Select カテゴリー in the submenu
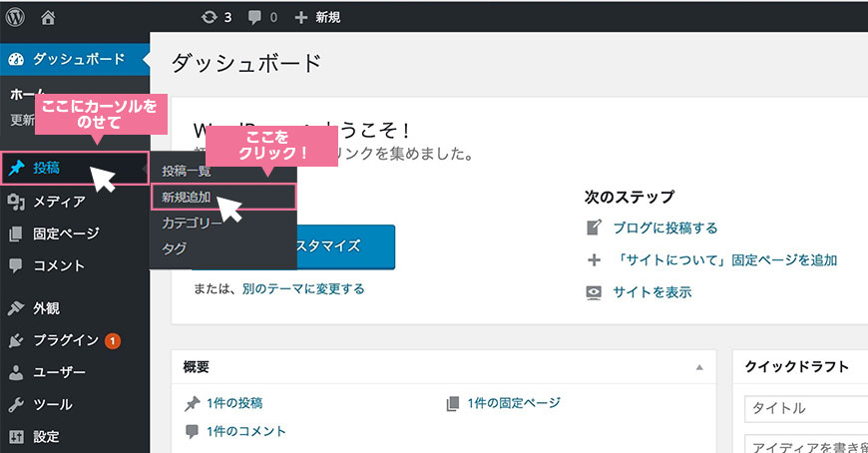This screenshot has height=453, width=868. pyautogui.click(x=193, y=223)
